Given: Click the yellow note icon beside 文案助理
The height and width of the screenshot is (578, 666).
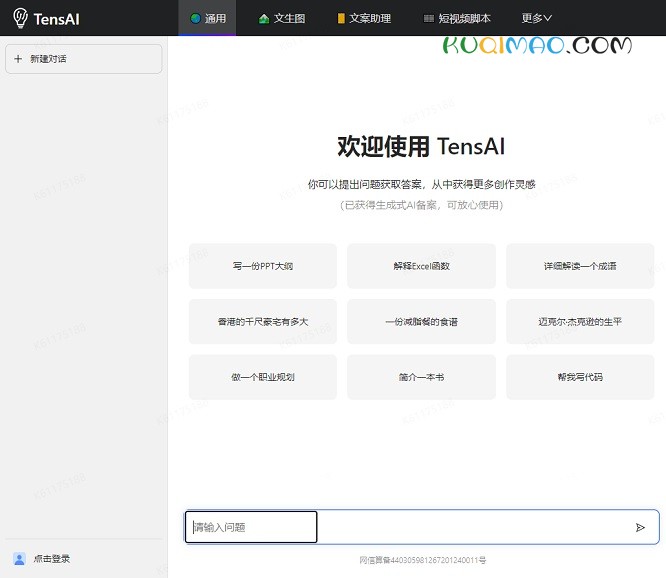Looking at the screenshot, I should click(341, 18).
